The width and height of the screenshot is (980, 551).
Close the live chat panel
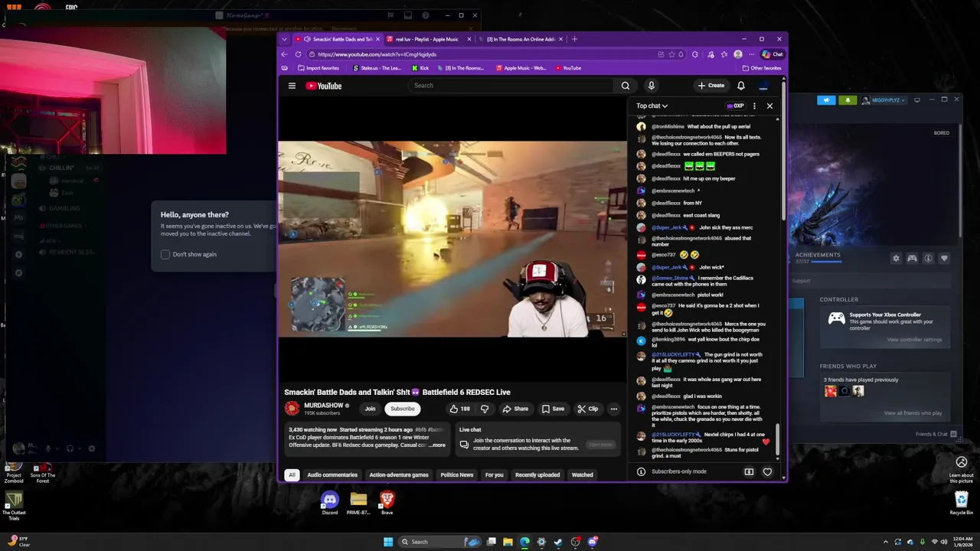pyautogui.click(x=769, y=106)
